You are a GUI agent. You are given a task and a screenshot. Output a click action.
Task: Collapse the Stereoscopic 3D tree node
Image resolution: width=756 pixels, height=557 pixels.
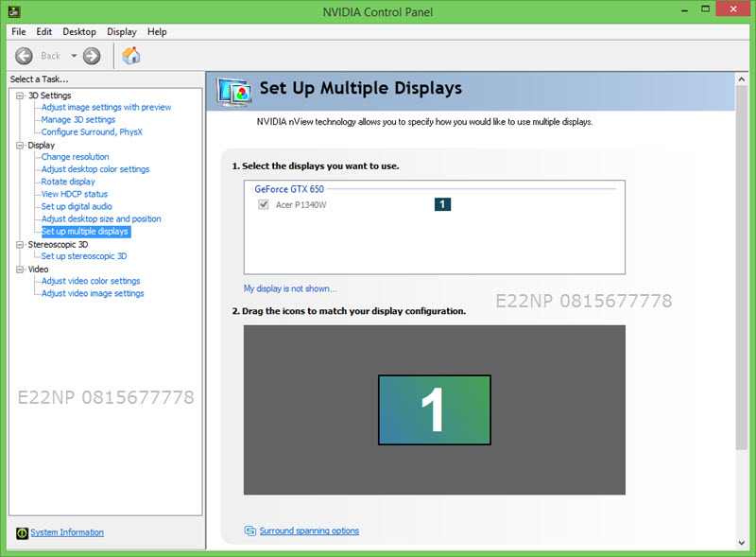(x=20, y=245)
